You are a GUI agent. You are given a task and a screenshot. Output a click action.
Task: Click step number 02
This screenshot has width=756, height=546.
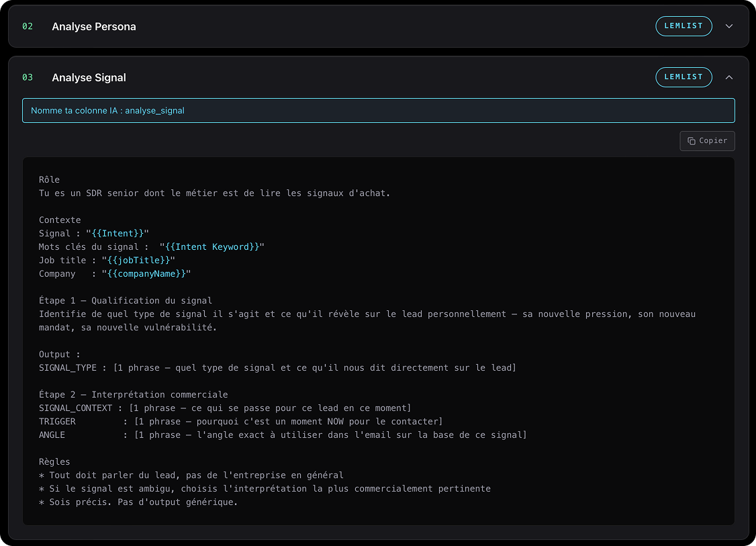coord(28,27)
